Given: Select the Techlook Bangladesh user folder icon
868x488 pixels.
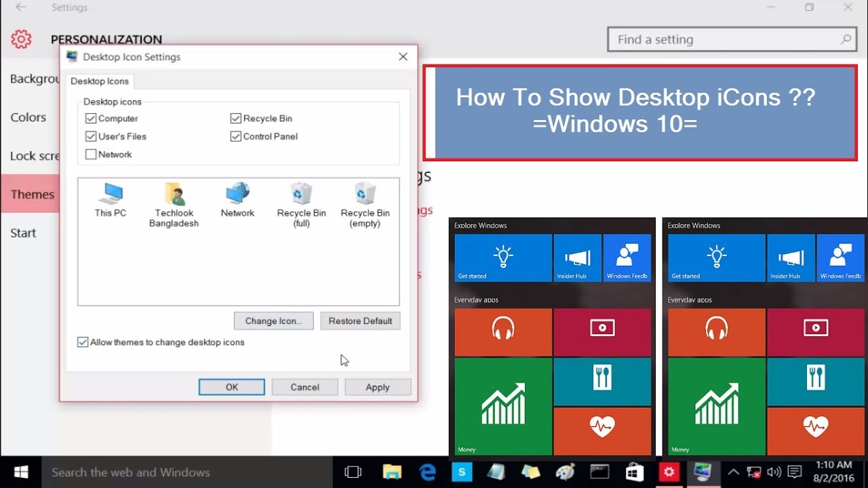Looking at the screenshot, I should (174, 205).
